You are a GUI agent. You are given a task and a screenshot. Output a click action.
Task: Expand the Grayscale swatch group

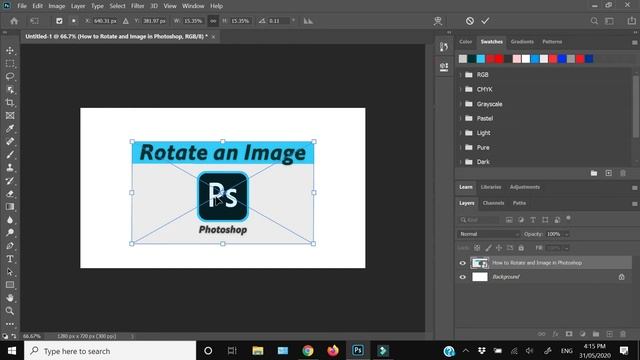(461, 104)
